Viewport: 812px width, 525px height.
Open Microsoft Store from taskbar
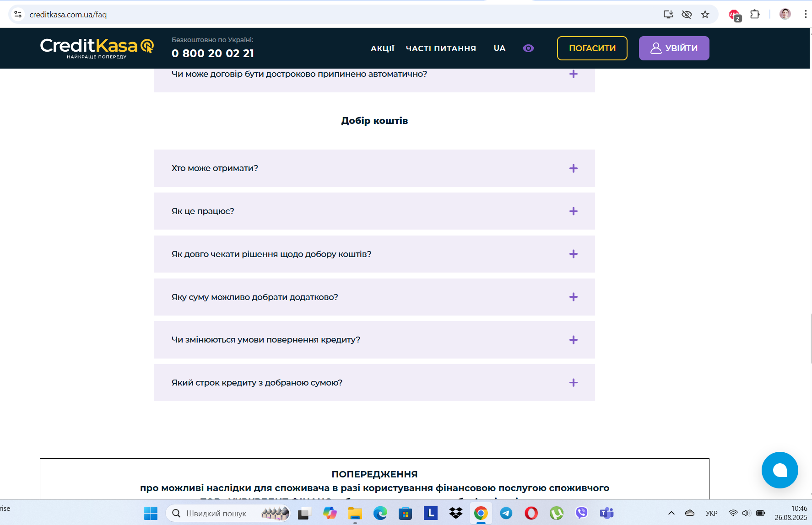pos(405,513)
